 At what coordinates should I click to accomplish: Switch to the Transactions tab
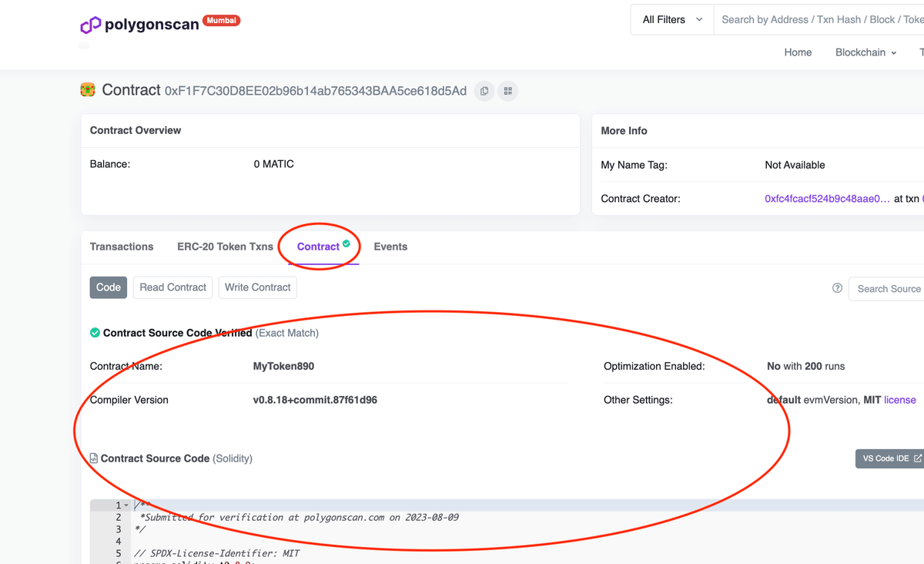[x=122, y=247]
